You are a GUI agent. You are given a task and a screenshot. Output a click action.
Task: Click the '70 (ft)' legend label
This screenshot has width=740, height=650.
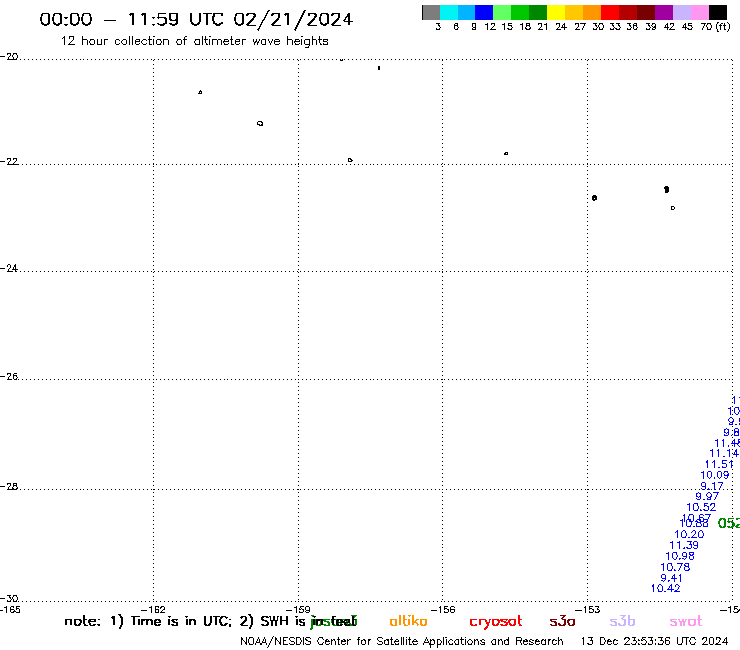pyautogui.click(x=715, y=27)
